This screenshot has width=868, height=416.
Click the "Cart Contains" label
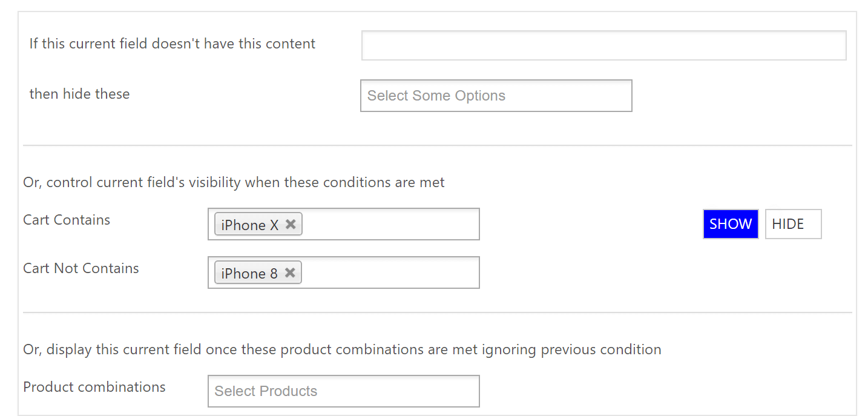click(66, 220)
